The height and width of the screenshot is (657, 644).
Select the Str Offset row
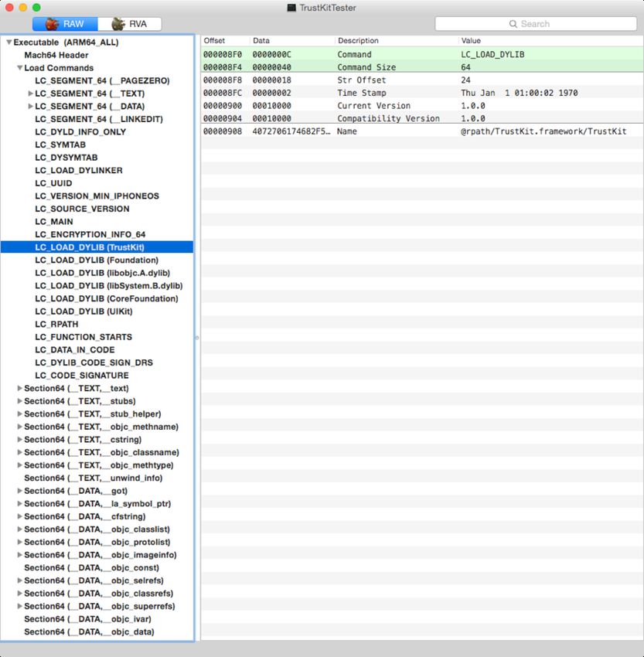pos(422,80)
